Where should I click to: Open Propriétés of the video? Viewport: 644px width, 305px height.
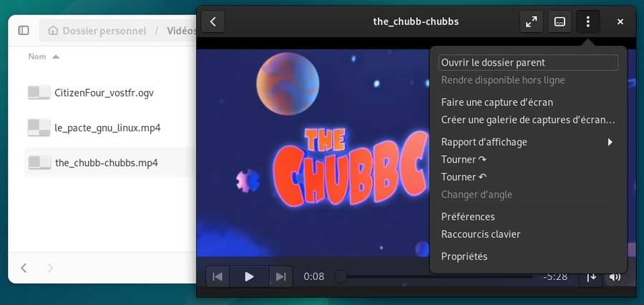pyautogui.click(x=528, y=256)
